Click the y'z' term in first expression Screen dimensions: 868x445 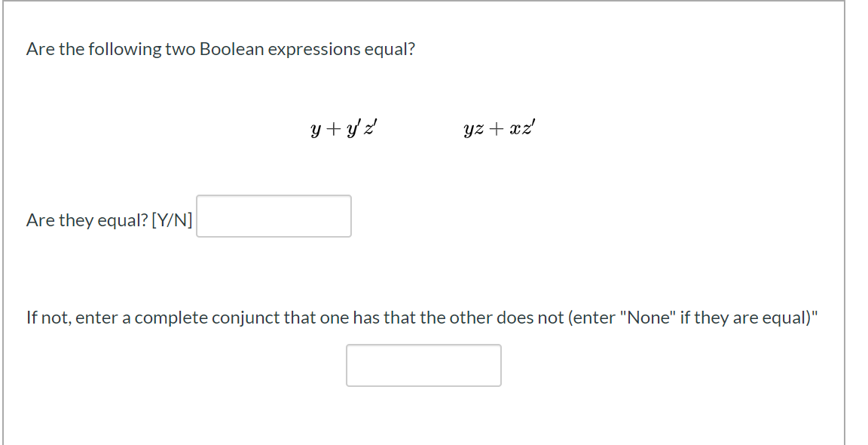pos(362,130)
